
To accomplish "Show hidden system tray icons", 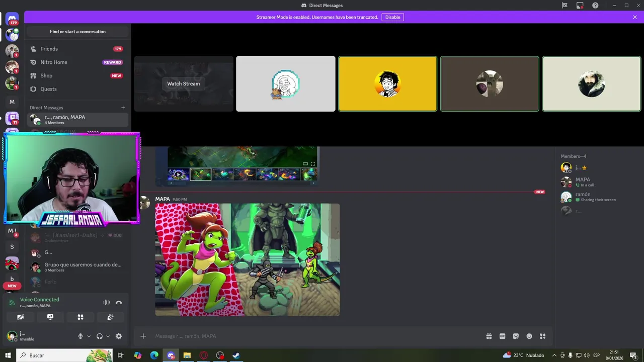I will [554, 355].
